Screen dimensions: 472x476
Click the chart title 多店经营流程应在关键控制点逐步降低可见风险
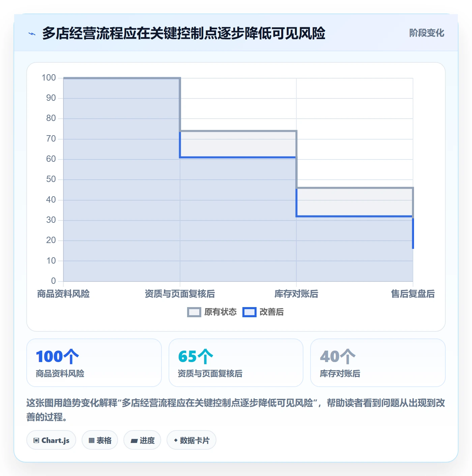(x=184, y=33)
